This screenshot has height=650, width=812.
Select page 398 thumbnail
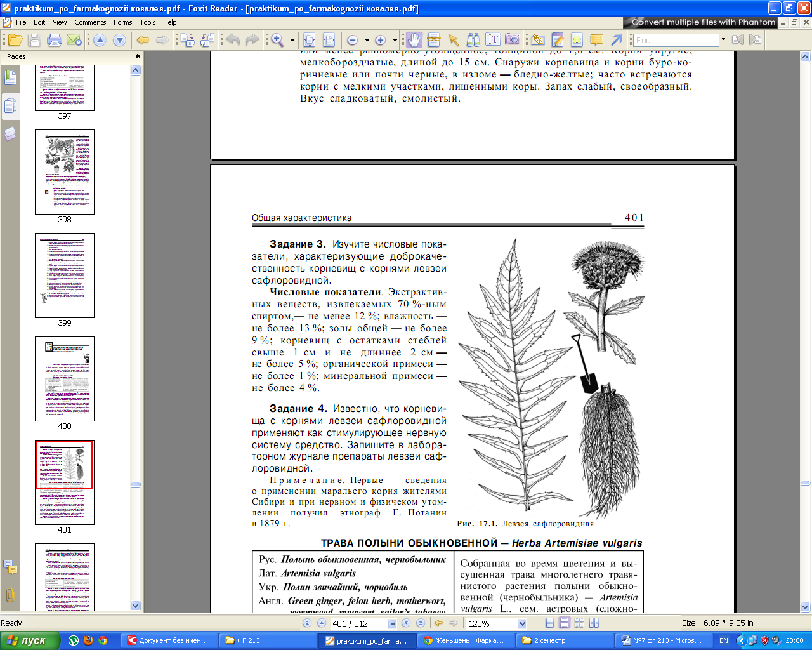pyautogui.click(x=65, y=172)
